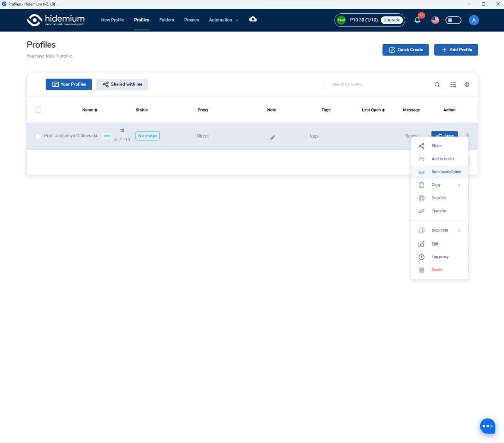Image resolution: width=504 pixels, height=443 pixels.
Task: Open the chat support bubble
Action: pos(487,426)
